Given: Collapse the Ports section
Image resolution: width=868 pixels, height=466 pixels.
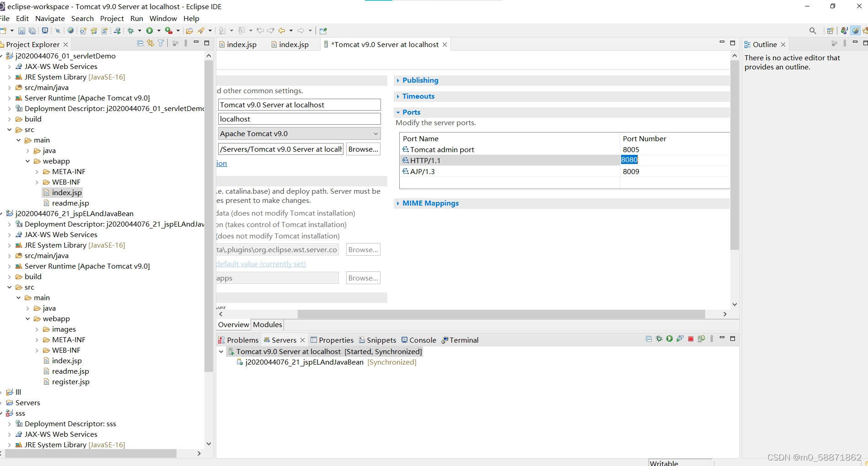Looking at the screenshot, I should tap(398, 112).
